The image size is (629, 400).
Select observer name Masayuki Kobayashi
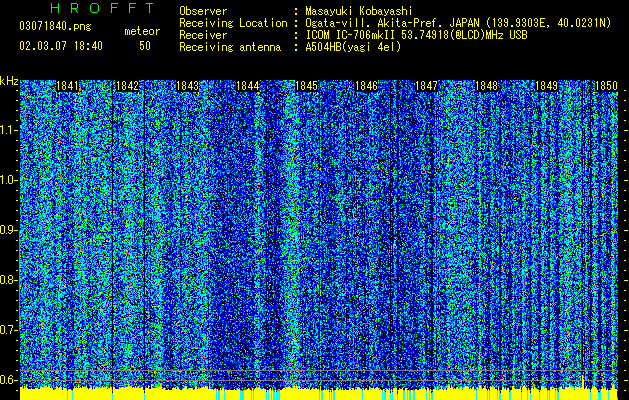click(x=359, y=11)
